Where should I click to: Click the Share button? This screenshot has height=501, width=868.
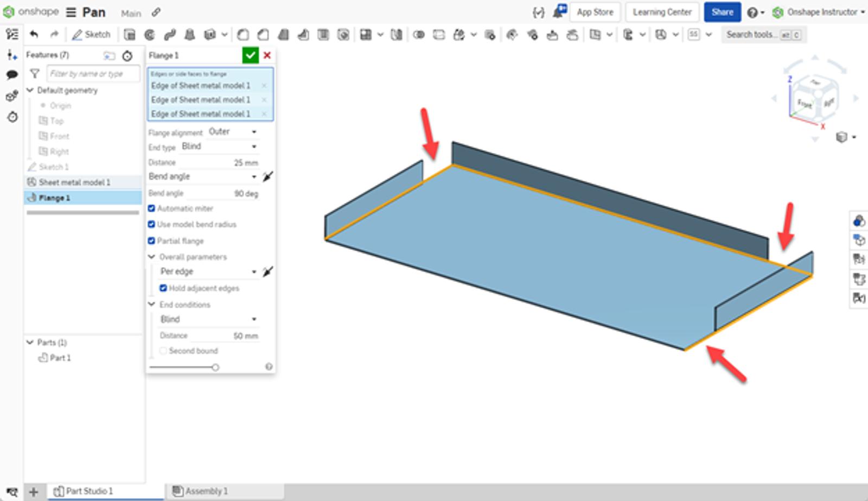(722, 12)
